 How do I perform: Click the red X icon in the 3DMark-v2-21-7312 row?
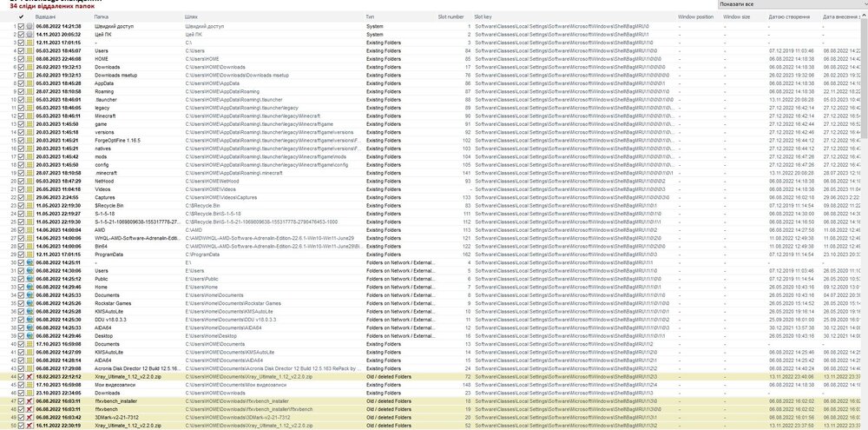[x=30, y=417]
